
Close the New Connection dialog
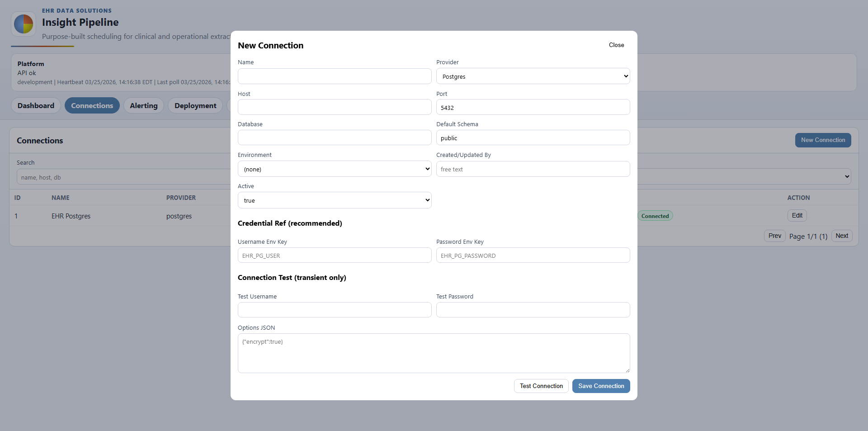(x=616, y=45)
